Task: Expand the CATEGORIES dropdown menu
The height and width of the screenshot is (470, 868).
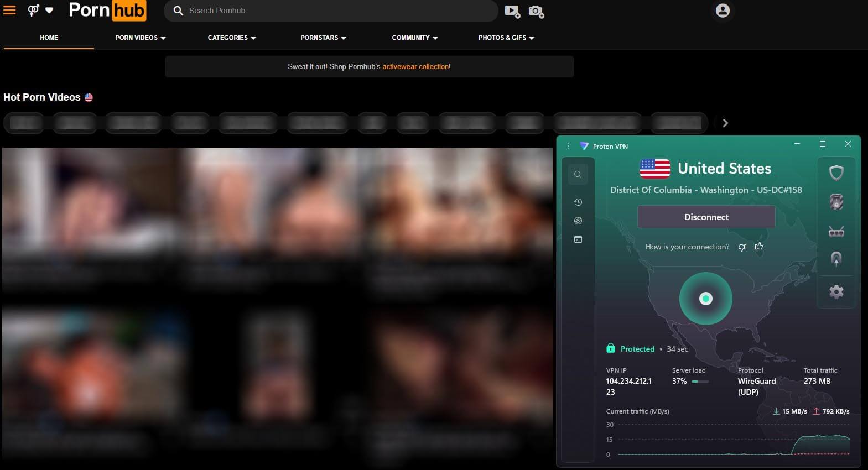Action: [232, 38]
